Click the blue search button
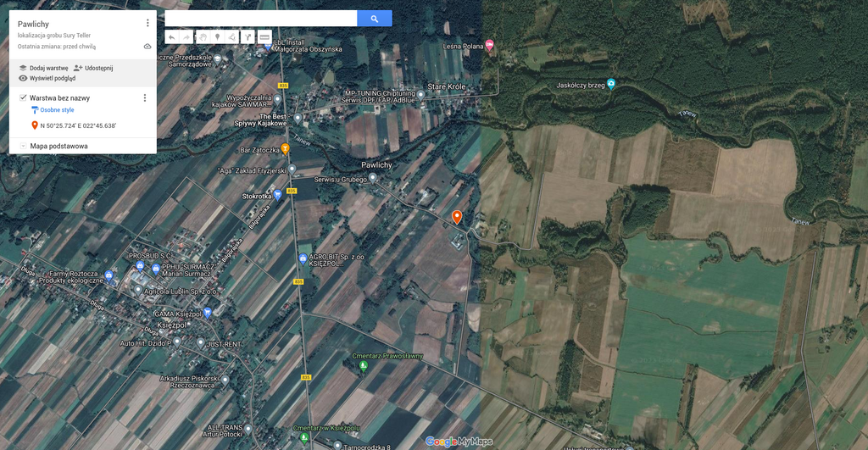 click(x=374, y=19)
